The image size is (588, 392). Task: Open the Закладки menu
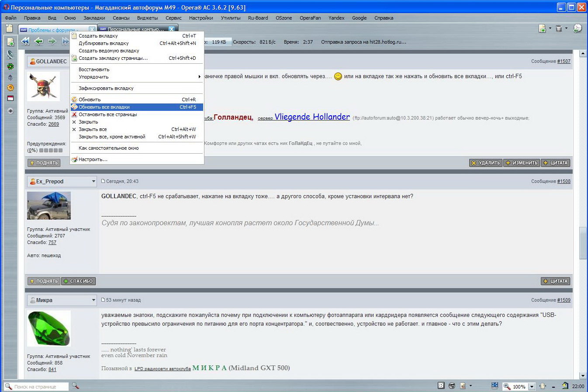pyautogui.click(x=94, y=18)
